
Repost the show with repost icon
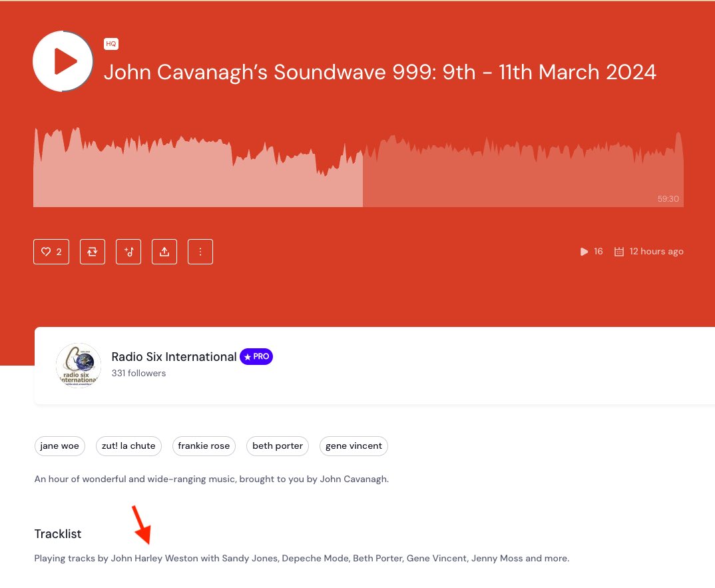click(93, 252)
